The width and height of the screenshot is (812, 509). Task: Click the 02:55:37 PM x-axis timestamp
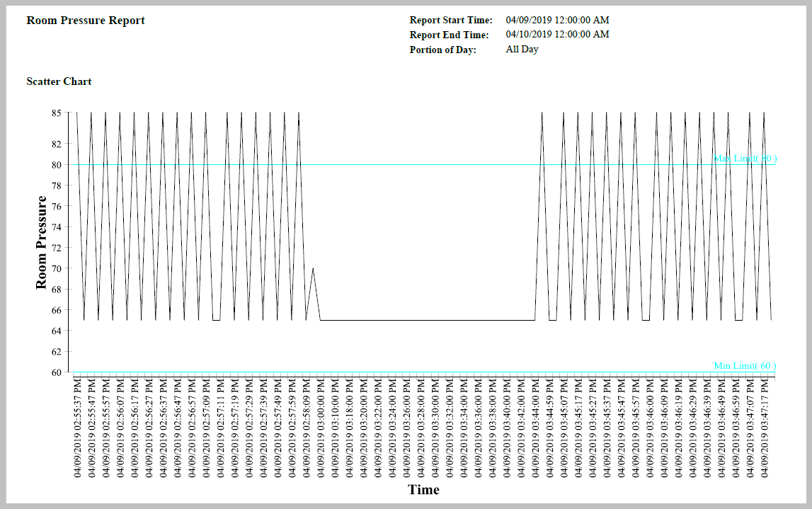pos(78,428)
